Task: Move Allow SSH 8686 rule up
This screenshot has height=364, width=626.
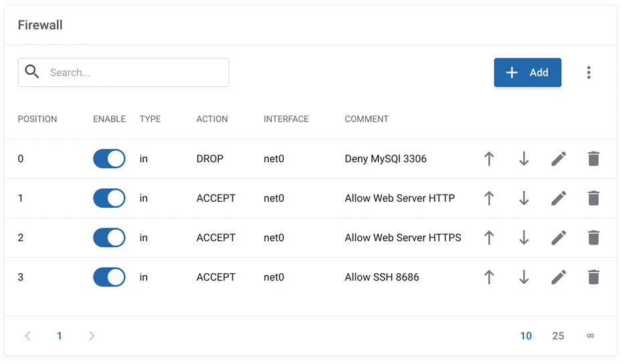Action: tap(489, 277)
